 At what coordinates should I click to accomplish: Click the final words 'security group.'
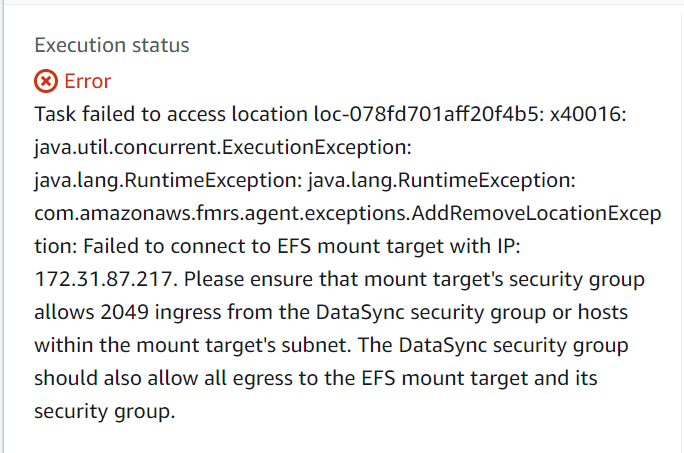[105, 412]
